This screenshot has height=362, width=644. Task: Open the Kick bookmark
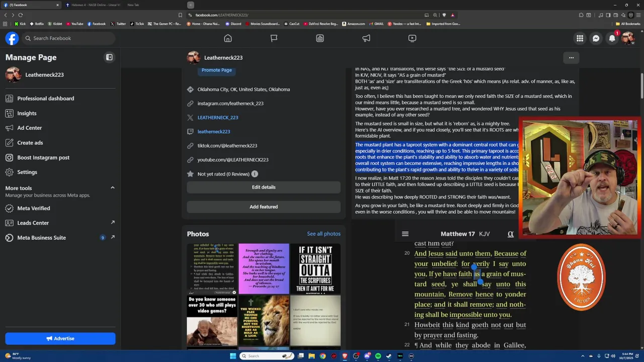click(20, 24)
